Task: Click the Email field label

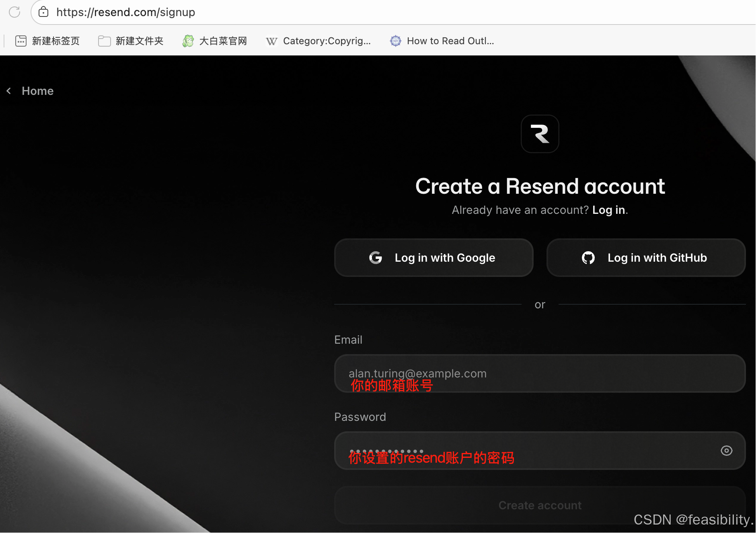Action: tap(348, 340)
